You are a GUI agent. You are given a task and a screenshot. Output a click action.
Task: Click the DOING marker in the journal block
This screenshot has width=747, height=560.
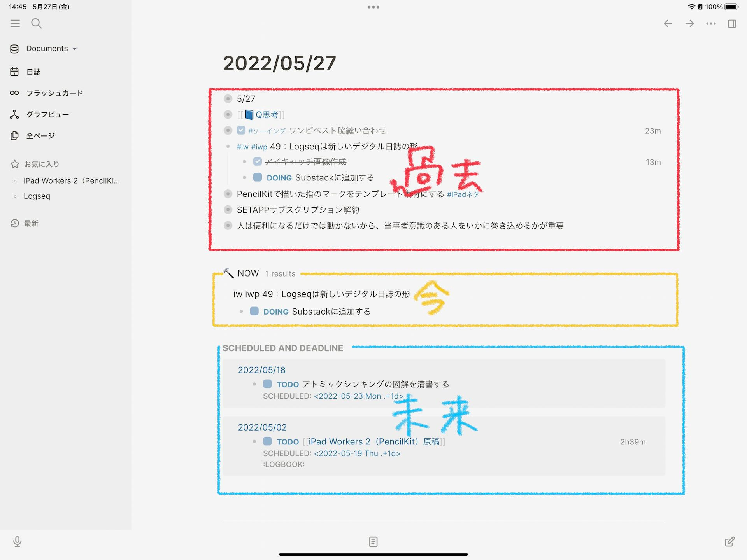click(279, 178)
